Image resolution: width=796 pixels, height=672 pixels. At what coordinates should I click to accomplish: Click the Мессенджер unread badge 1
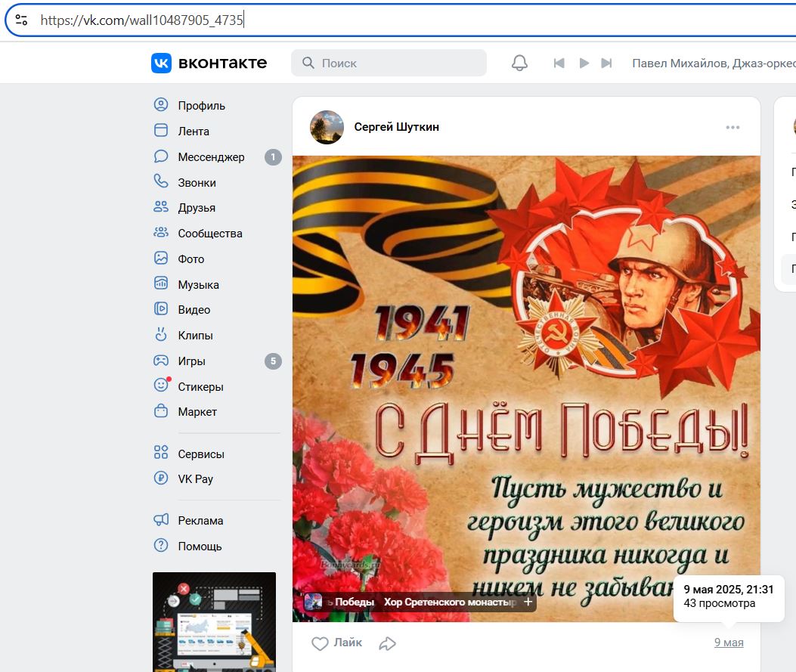273,156
